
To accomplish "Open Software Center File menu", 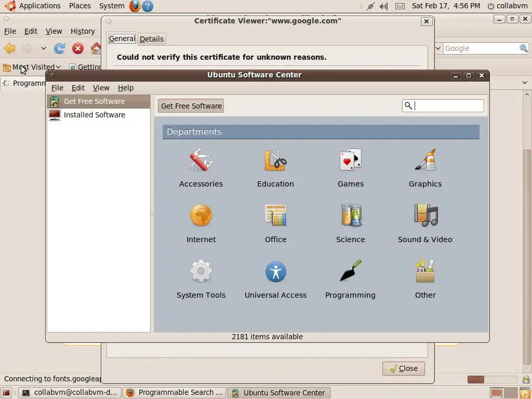I will 57,88.
